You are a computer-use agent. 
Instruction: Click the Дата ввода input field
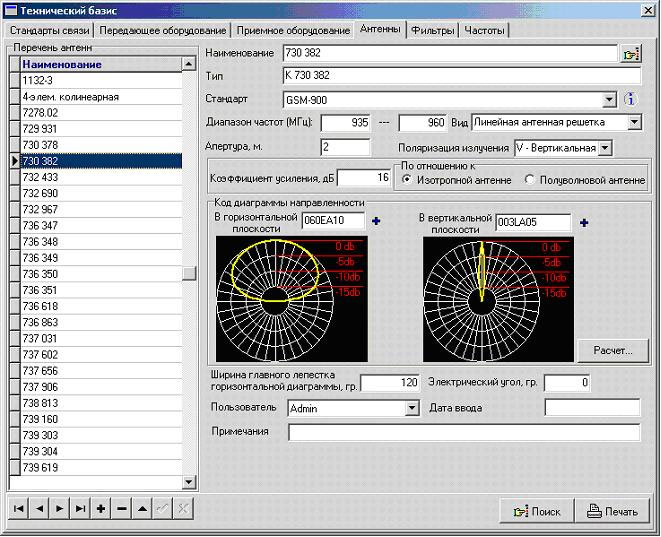pos(592,408)
